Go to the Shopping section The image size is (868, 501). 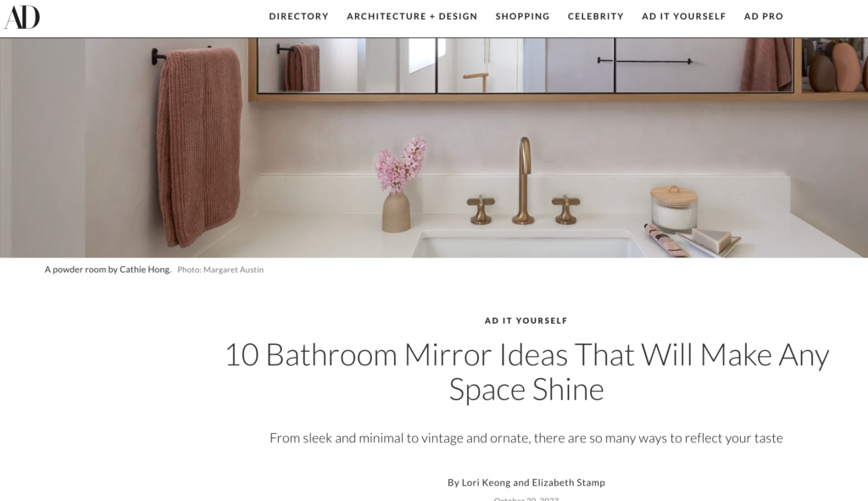point(522,17)
